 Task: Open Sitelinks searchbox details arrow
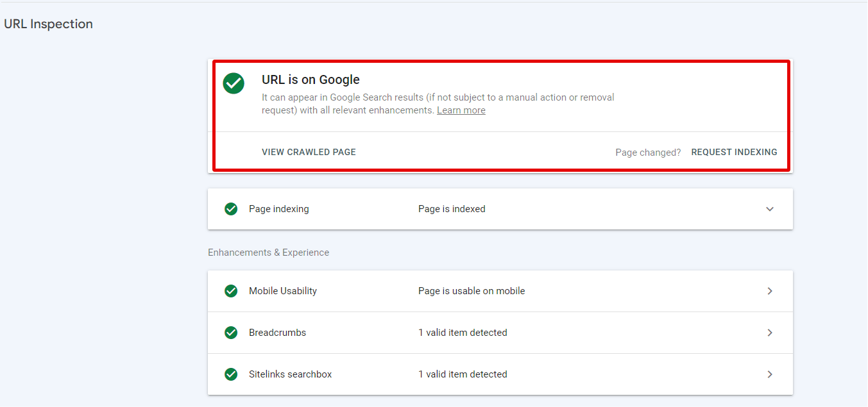(770, 374)
